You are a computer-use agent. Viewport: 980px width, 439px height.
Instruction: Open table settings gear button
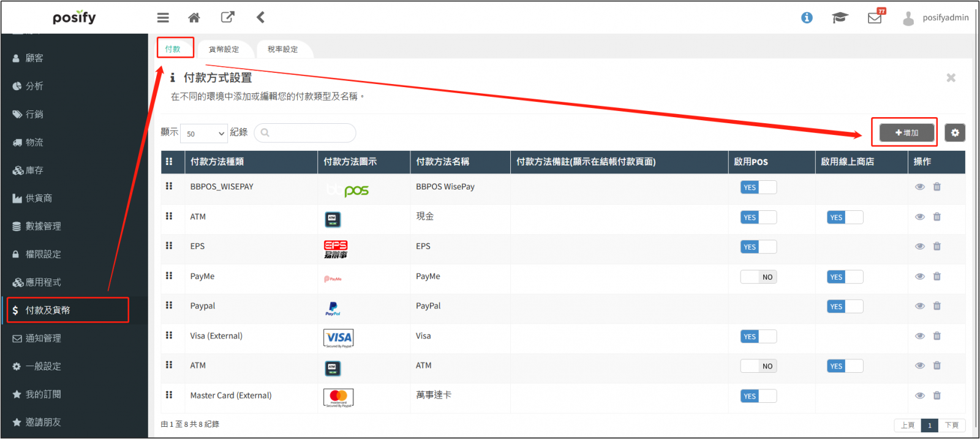954,132
